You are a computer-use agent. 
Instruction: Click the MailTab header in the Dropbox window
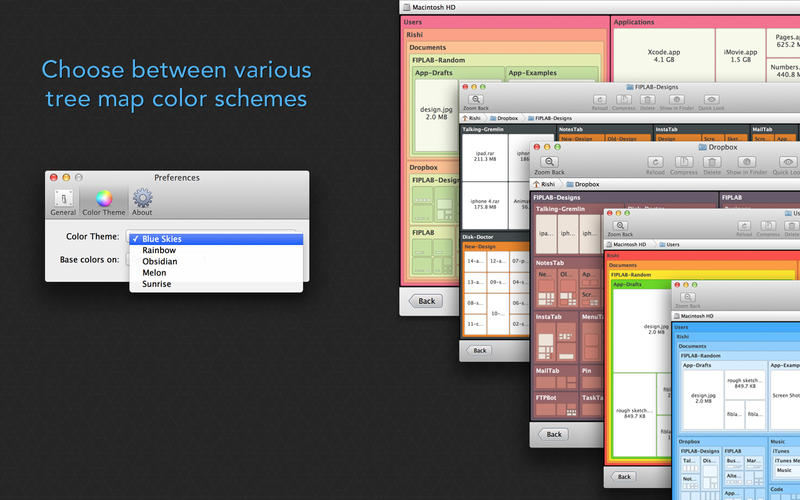(547, 371)
